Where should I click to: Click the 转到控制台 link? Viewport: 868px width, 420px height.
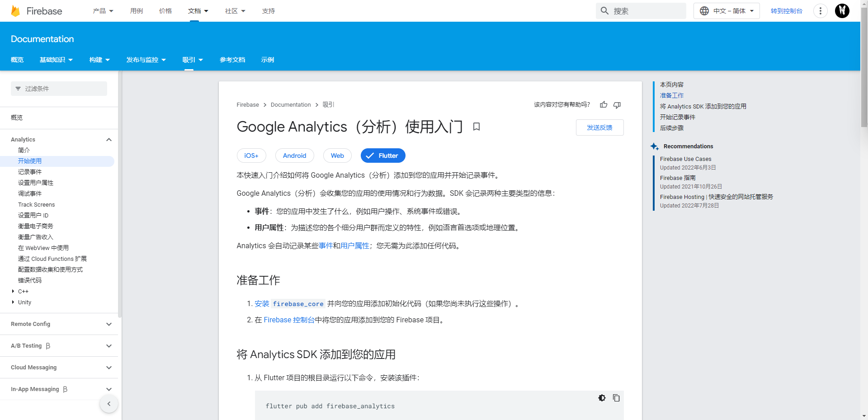coord(787,11)
